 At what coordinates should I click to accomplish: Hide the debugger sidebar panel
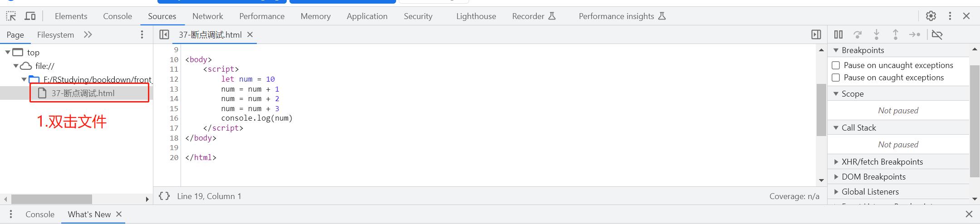816,34
